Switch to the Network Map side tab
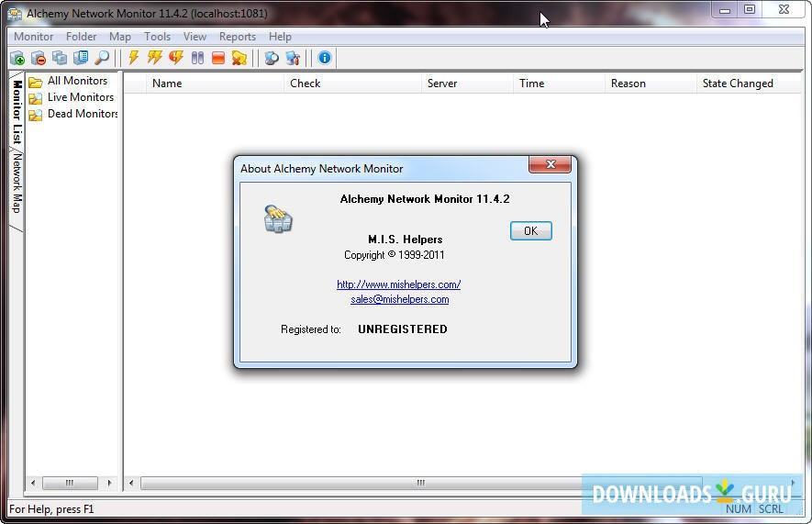 tap(17, 184)
